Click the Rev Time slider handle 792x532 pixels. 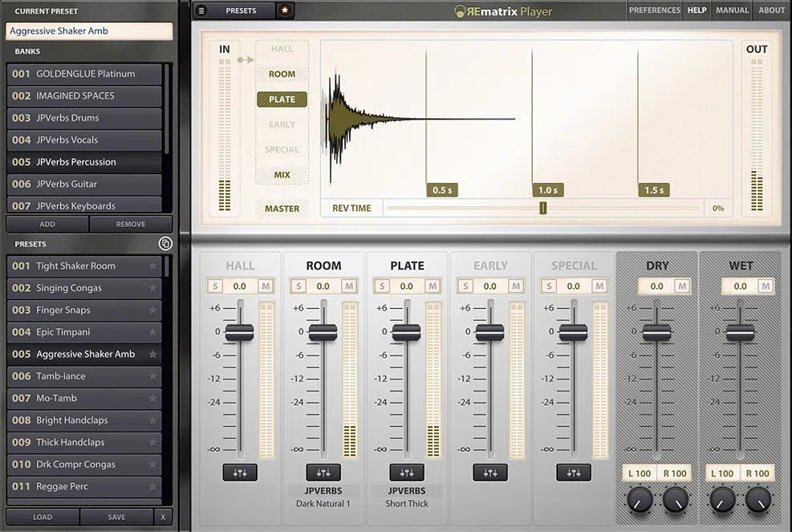(x=543, y=209)
